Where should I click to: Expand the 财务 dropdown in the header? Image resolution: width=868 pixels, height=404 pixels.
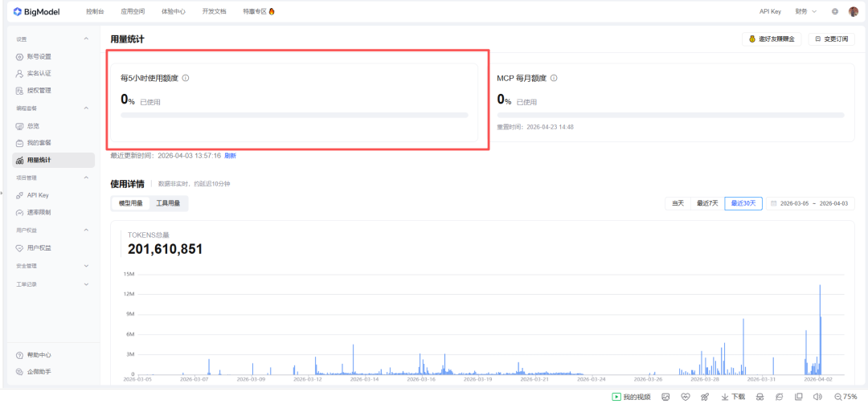click(x=805, y=11)
